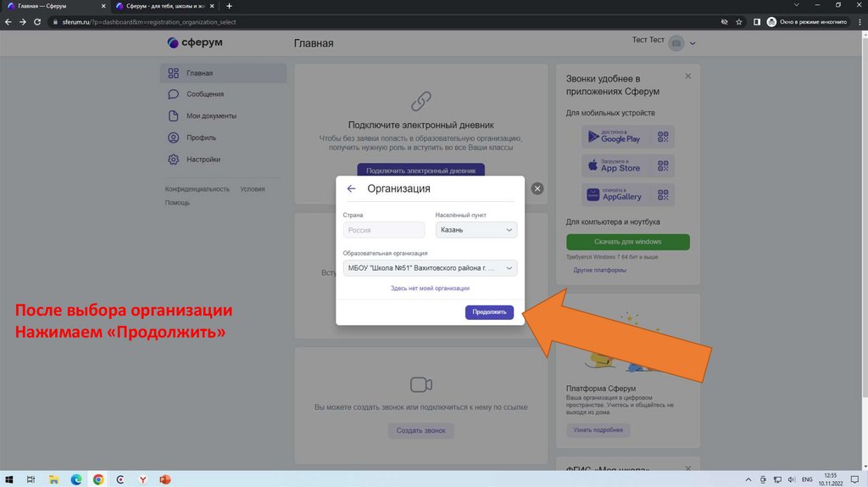Click the Страна field showing Россия

(x=384, y=230)
